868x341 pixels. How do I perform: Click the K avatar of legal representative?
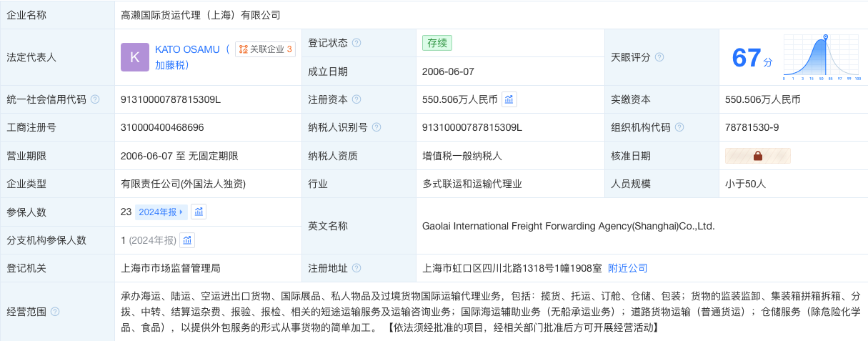[135, 57]
